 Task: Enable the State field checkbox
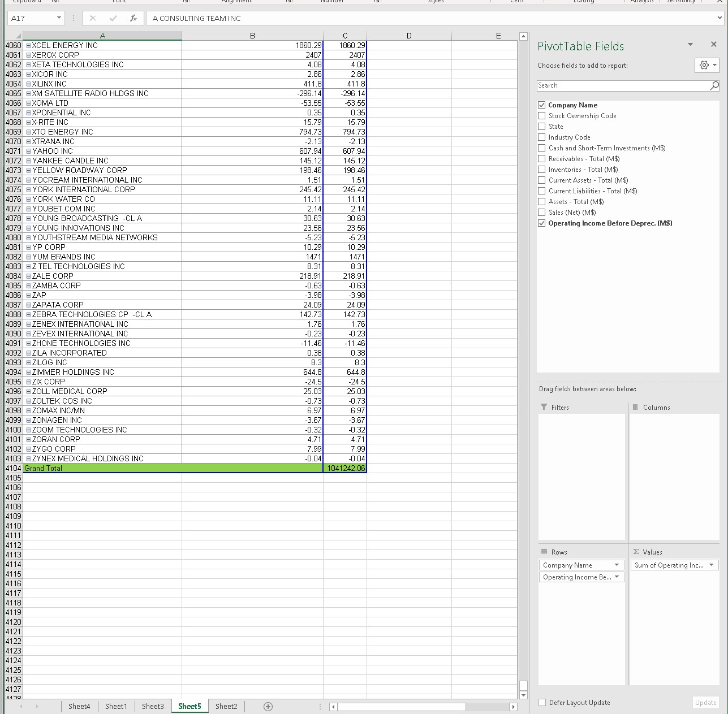pos(541,126)
